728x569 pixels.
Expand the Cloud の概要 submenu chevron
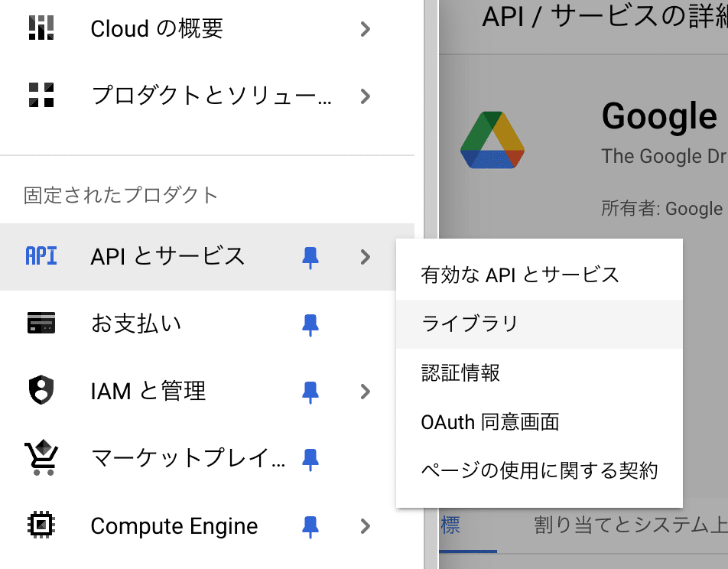(365, 28)
